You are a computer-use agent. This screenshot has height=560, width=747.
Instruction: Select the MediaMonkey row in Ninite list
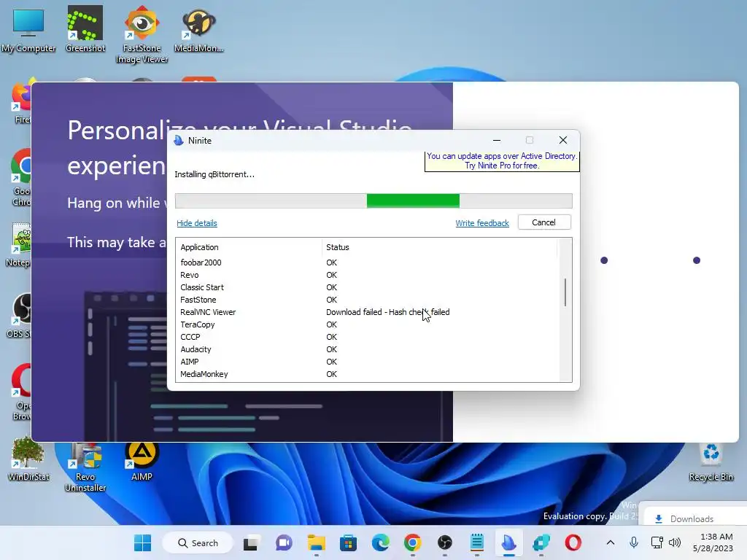(367, 374)
